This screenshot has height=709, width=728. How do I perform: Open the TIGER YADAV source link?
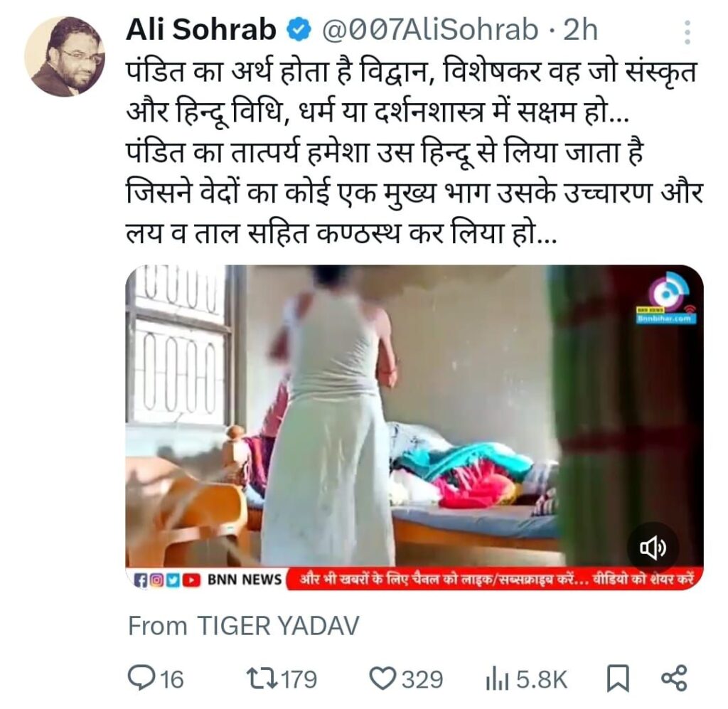click(x=278, y=625)
